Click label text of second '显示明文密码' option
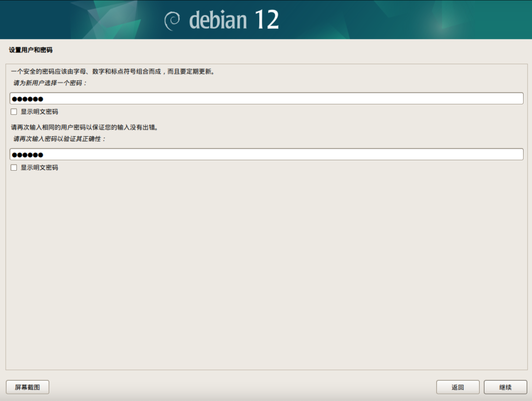 click(39, 168)
